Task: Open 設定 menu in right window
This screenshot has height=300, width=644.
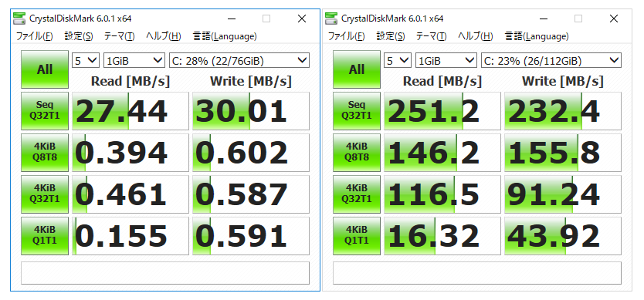Action: (x=391, y=36)
